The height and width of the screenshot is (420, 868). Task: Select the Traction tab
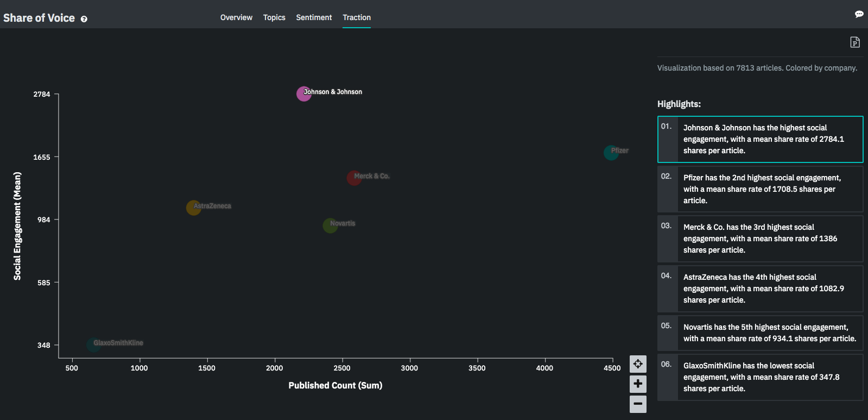point(357,17)
